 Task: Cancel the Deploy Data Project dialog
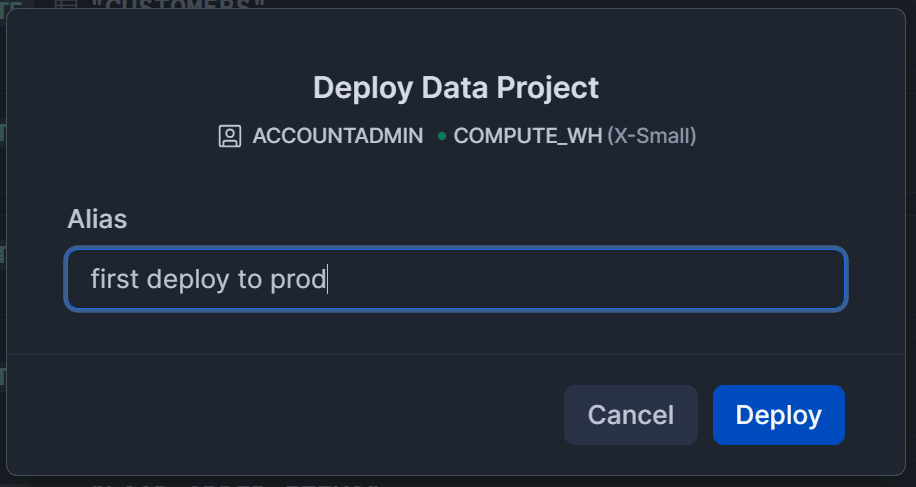click(x=630, y=415)
